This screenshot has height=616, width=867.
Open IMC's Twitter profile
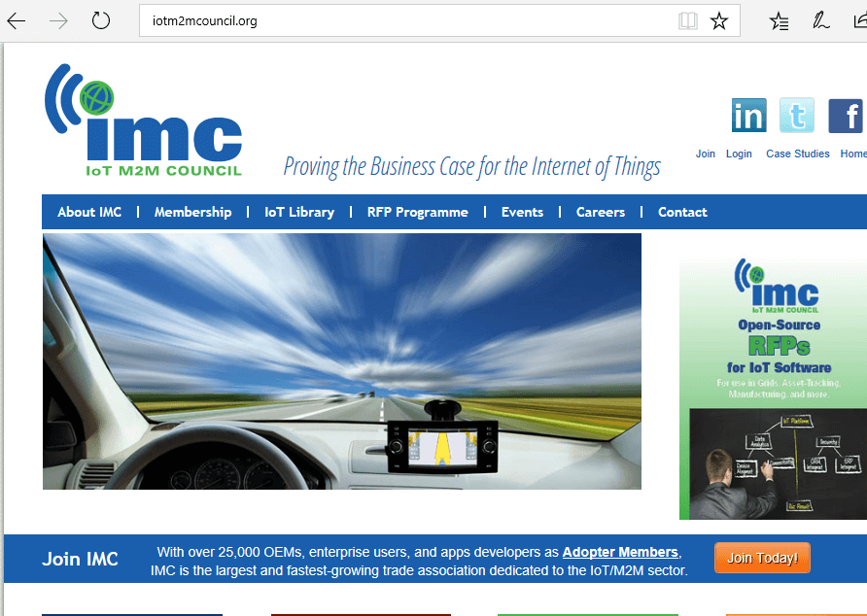click(797, 116)
